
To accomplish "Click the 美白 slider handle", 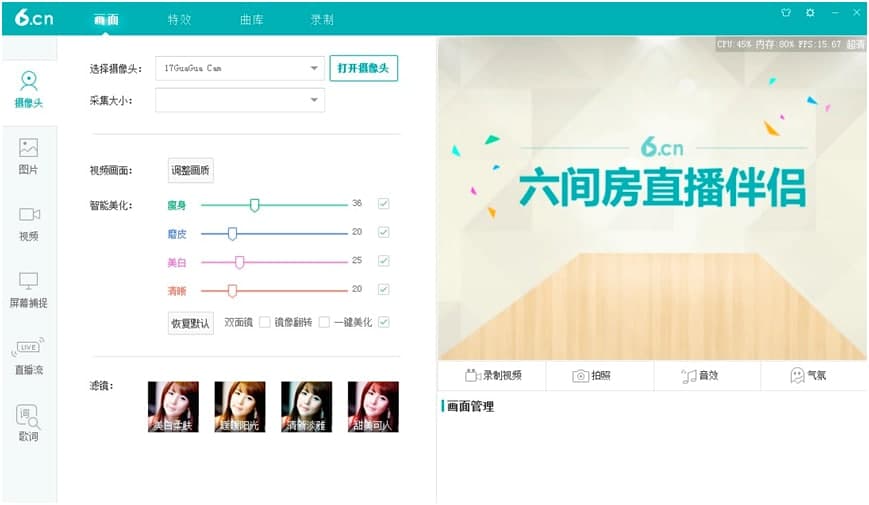I will (x=239, y=262).
